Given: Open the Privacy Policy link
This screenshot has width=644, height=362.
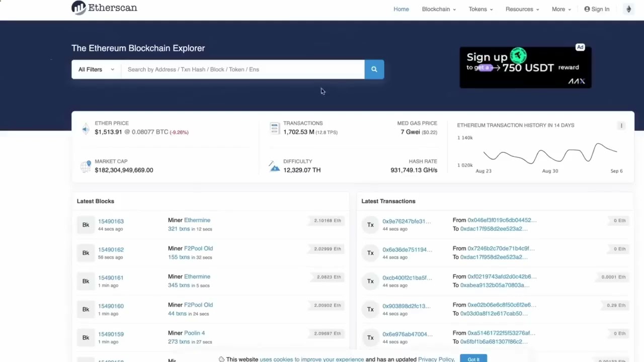Looking at the screenshot, I should [436, 359].
